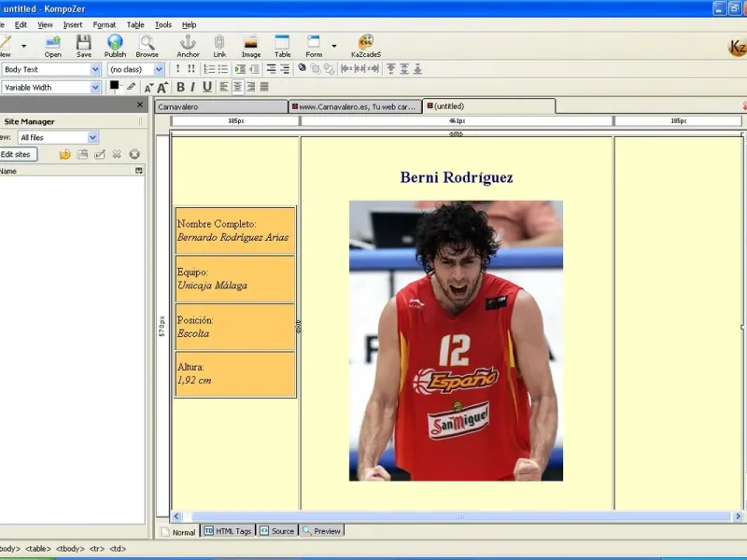The width and height of the screenshot is (747, 560).
Task: Open the Insert menu
Action: pyautogui.click(x=73, y=25)
